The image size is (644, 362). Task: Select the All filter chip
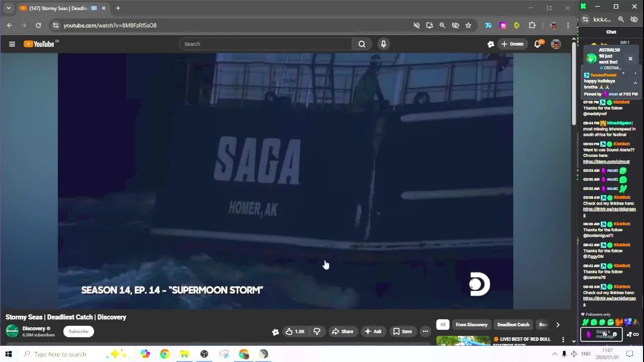pyautogui.click(x=443, y=325)
